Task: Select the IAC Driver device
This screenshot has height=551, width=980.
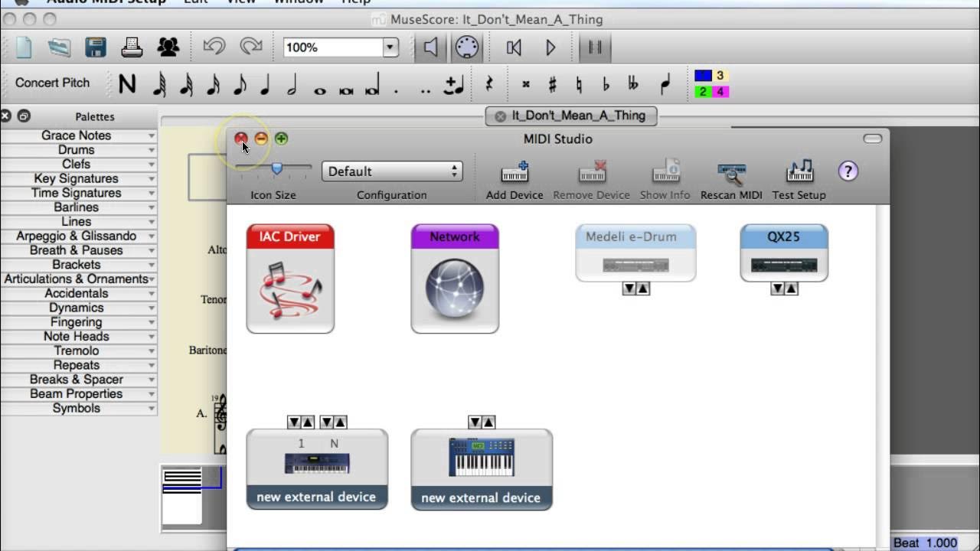Action: 290,279
